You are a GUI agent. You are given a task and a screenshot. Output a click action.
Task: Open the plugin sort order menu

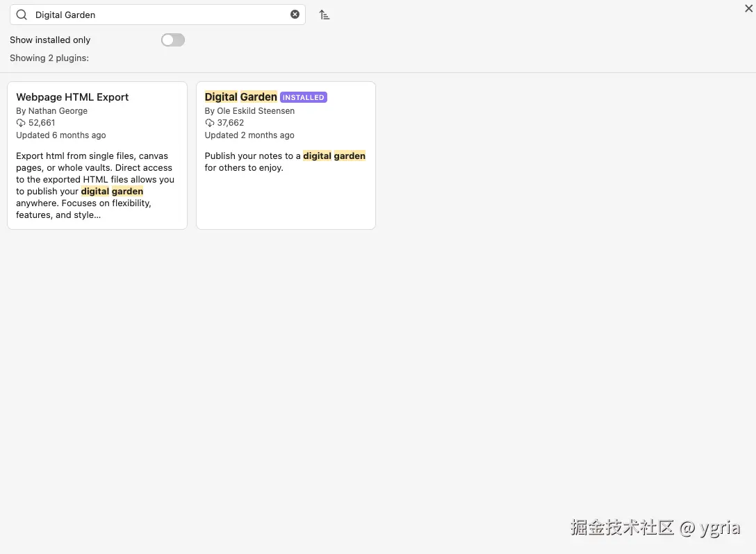(x=324, y=15)
